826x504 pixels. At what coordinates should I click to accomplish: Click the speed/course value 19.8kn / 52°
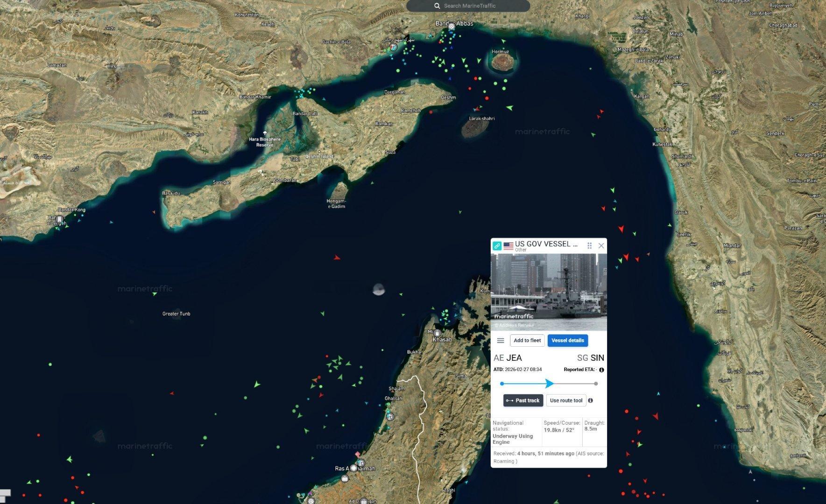(559, 430)
